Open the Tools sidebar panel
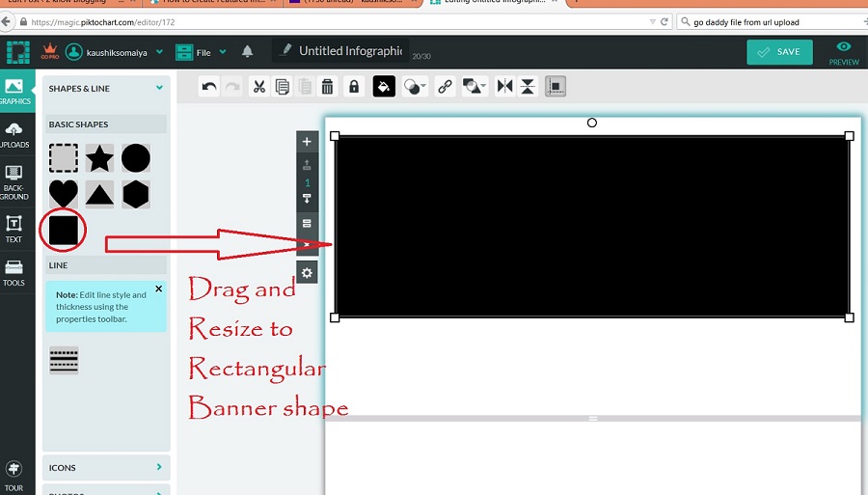This screenshot has height=495, width=868. click(14, 273)
